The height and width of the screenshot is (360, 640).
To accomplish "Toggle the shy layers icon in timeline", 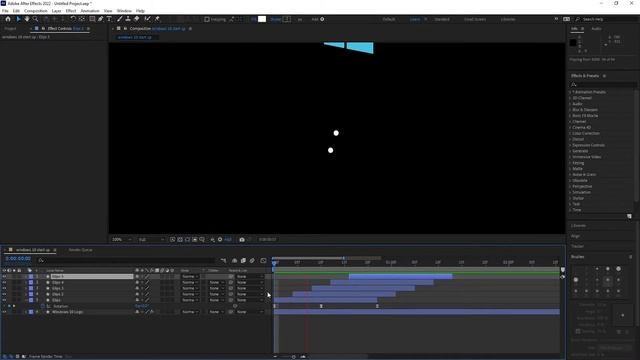I will (234, 260).
